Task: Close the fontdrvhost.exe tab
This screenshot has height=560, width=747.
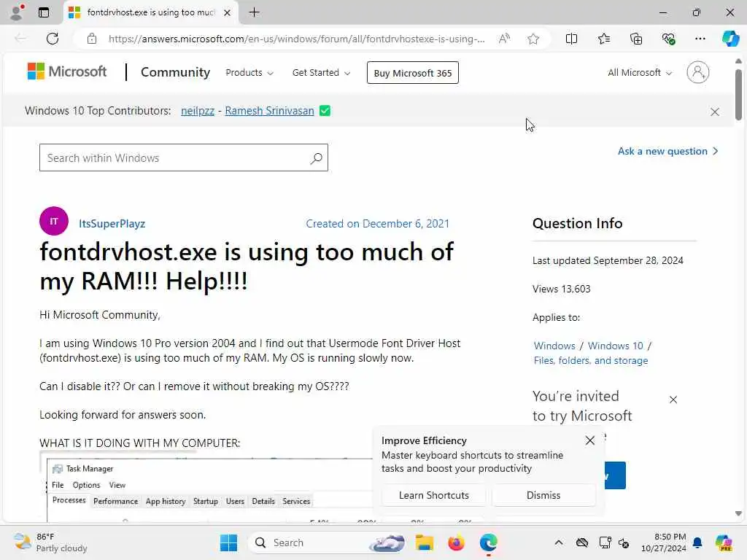Action: pos(228,13)
